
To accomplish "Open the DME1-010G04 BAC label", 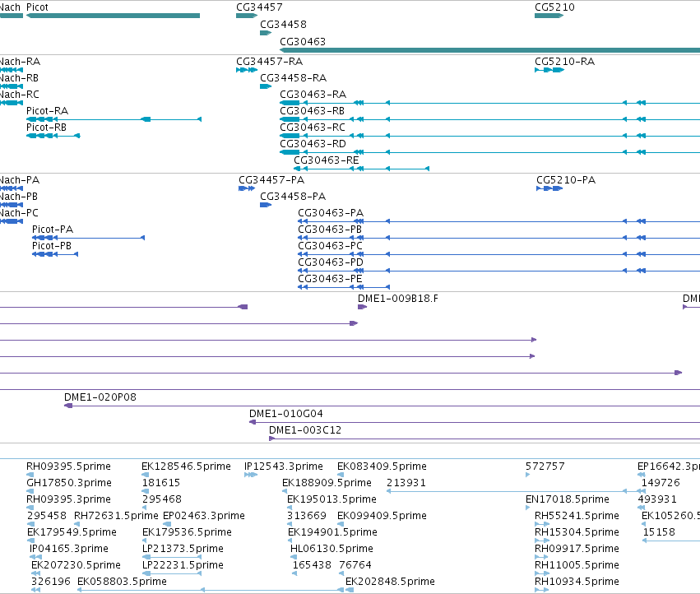I will [286, 414].
